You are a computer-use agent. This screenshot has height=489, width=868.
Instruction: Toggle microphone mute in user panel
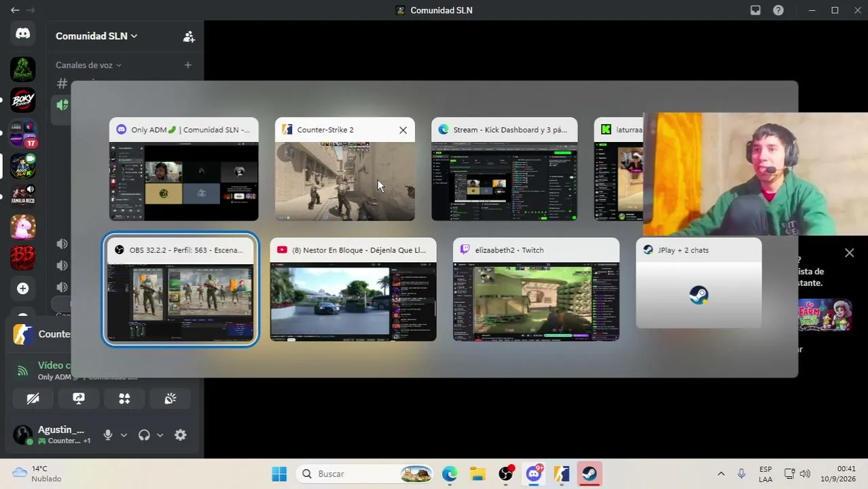click(x=107, y=435)
